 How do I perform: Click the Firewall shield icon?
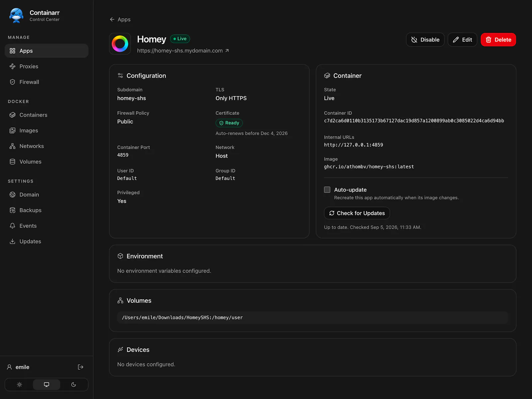tap(12, 82)
